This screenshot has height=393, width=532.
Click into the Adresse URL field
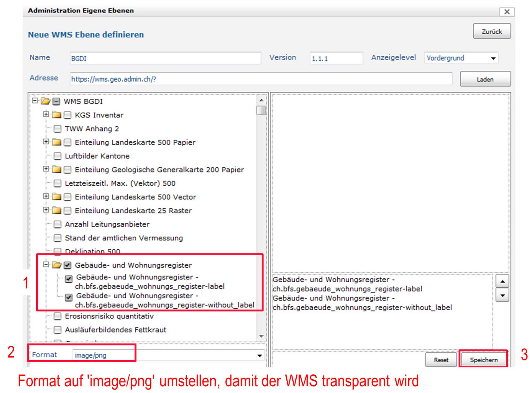pos(261,79)
